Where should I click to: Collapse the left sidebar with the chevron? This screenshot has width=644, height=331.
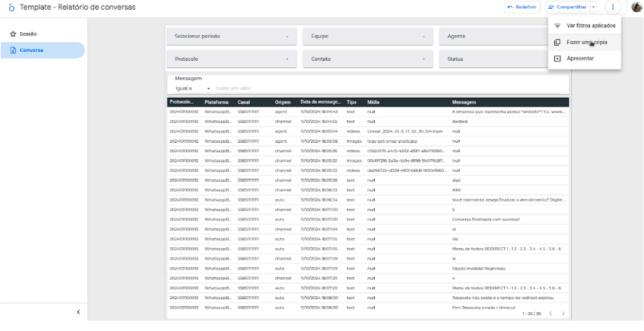[x=79, y=312]
